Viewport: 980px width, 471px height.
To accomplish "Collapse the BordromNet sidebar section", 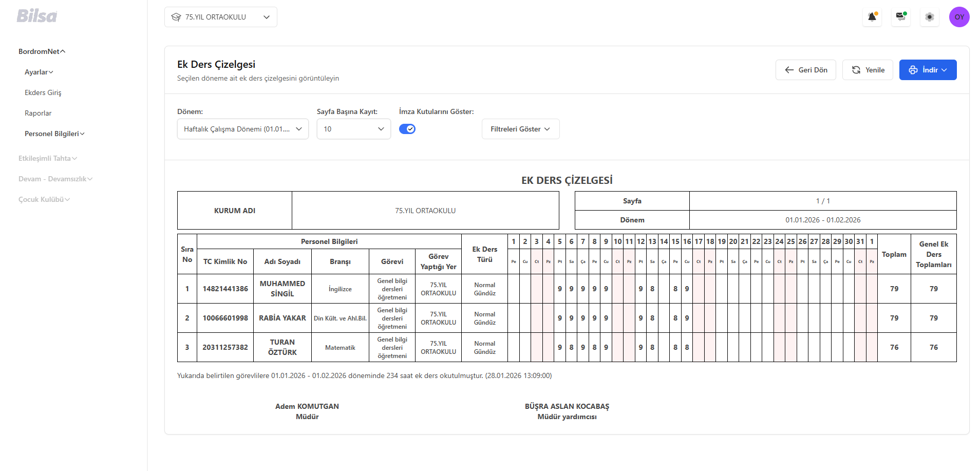I will [x=42, y=51].
